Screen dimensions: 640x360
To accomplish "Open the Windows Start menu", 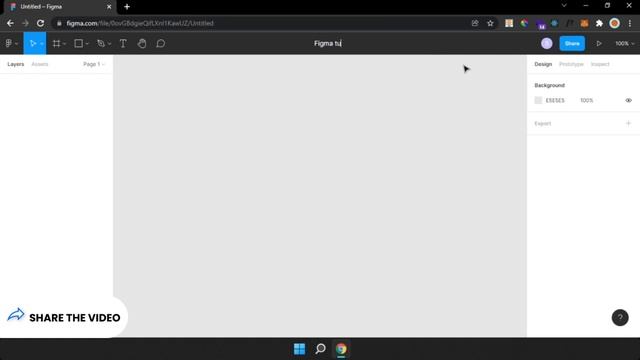I will click(299, 349).
